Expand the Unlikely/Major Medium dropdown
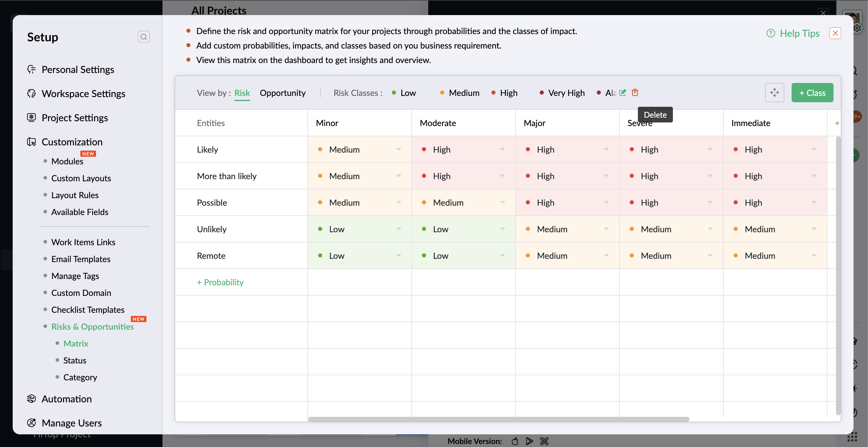This screenshot has width=868, height=447. 606,229
